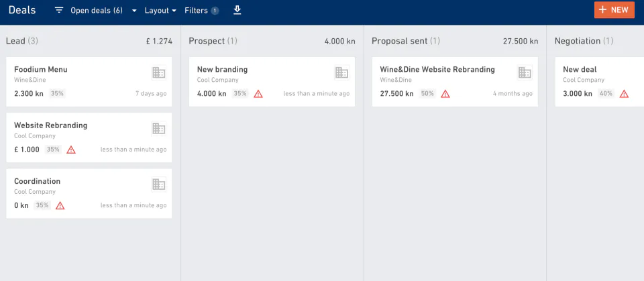The image size is (644, 281).
Task: Click the download export icon in header
Action: point(237,10)
